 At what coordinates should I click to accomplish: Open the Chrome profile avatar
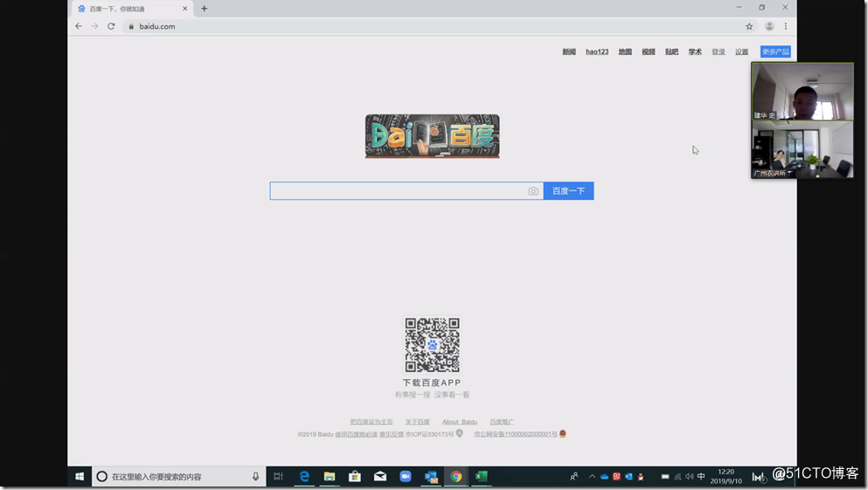click(769, 26)
